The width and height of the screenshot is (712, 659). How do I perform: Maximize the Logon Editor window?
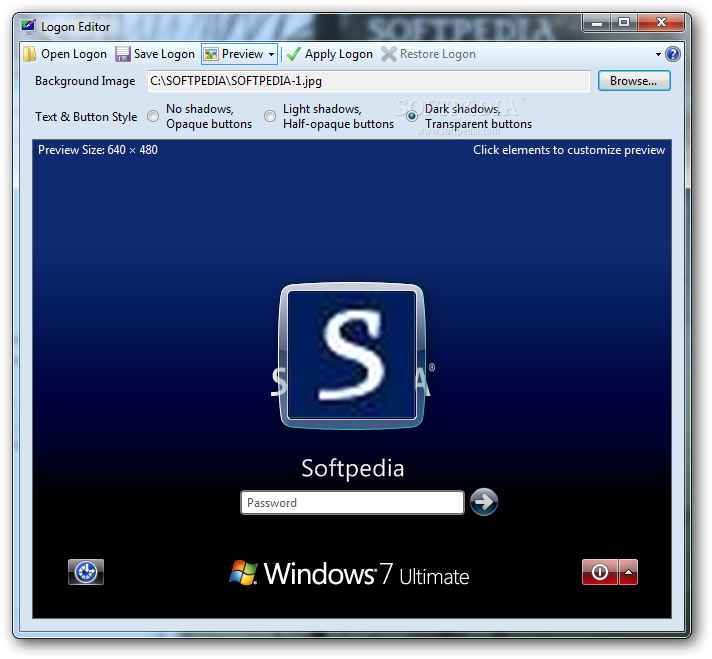coord(624,23)
